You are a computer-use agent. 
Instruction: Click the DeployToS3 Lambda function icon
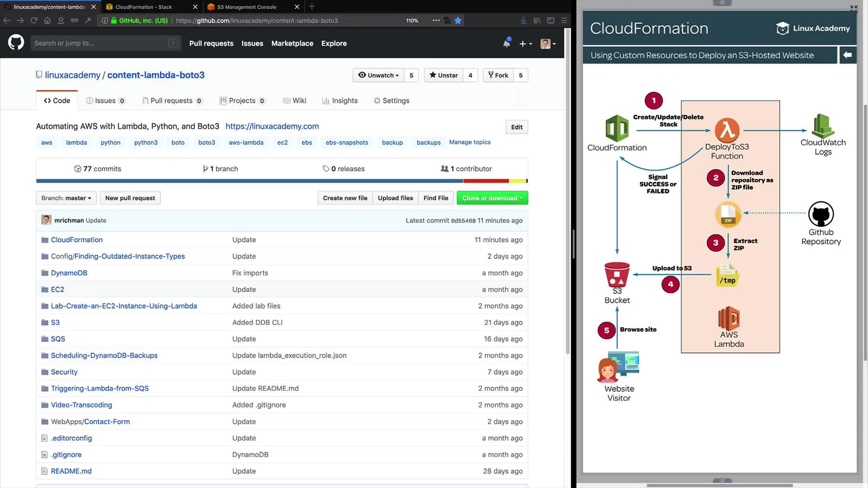point(727,130)
